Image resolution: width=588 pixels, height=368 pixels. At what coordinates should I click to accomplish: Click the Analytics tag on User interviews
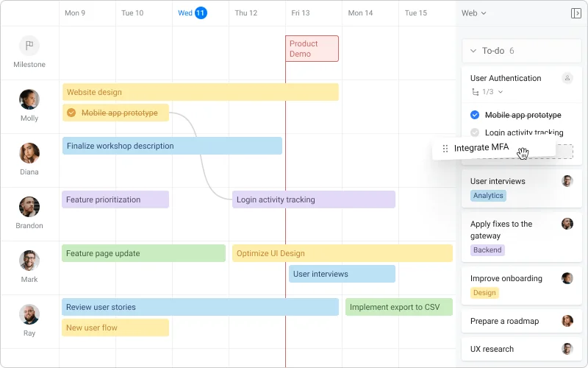click(x=488, y=196)
